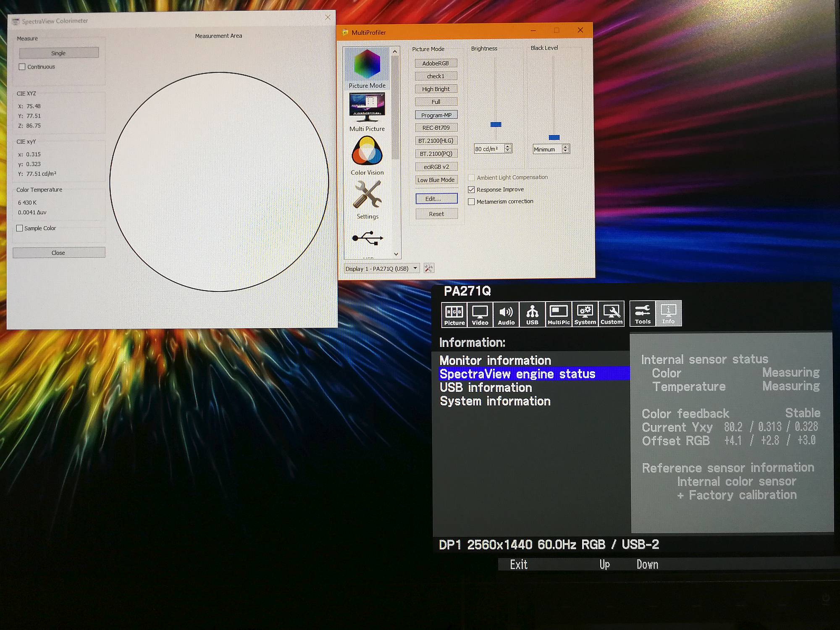The image size is (840, 630).
Task: Select the Picture Mode cube icon
Action: (x=367, y=65)
